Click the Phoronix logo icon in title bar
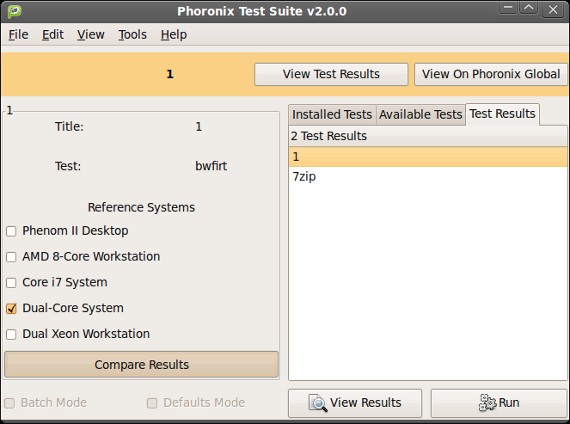Image resolution: width=570 pixels, height=424 pixels. (15, 11)
